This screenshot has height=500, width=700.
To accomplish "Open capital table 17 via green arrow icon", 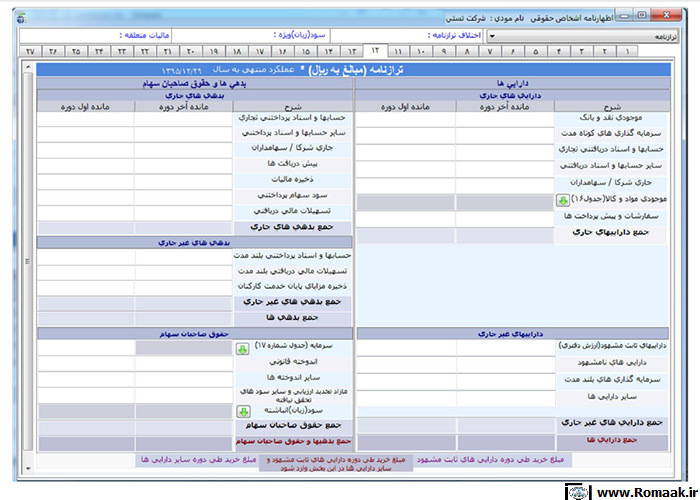I will 242,349.
